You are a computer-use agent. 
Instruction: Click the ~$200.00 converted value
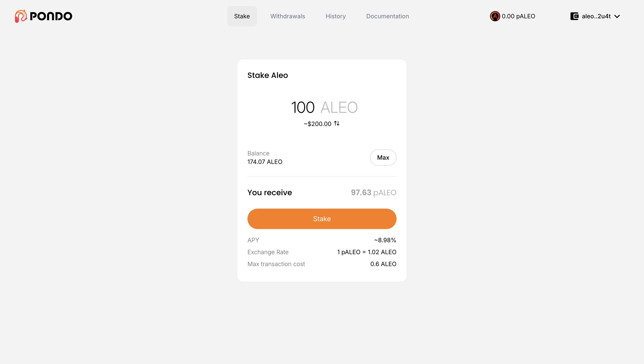coord(317,124)
